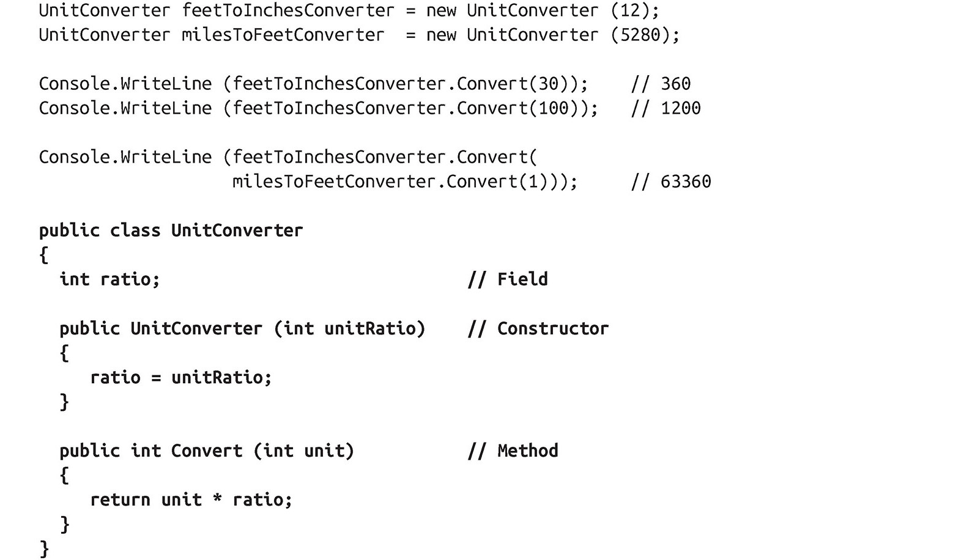The image size is (975, 560).
Task: Click the number 12 constructor argument
Action: click(631, 10)
